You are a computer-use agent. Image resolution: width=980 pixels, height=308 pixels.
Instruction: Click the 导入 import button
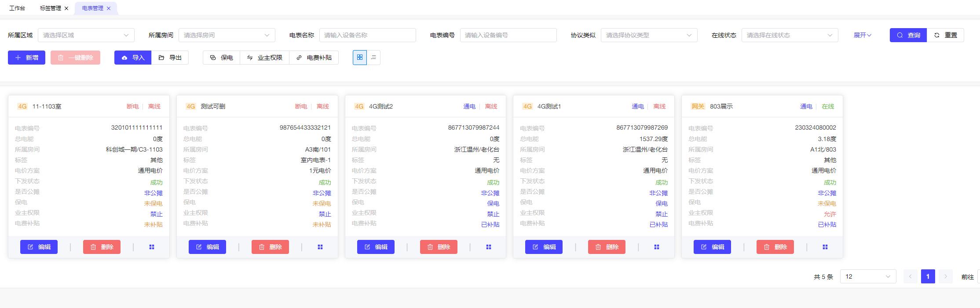click(133, 58)
